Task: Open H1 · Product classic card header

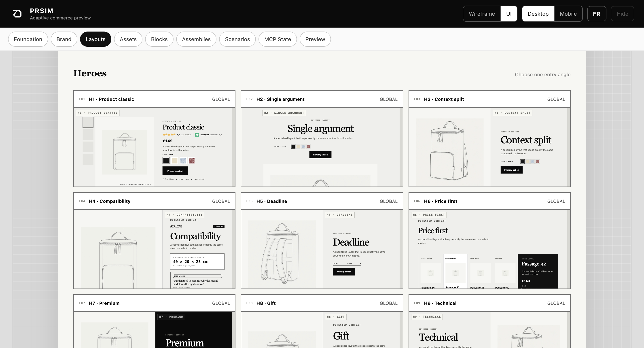Action: 154,99
